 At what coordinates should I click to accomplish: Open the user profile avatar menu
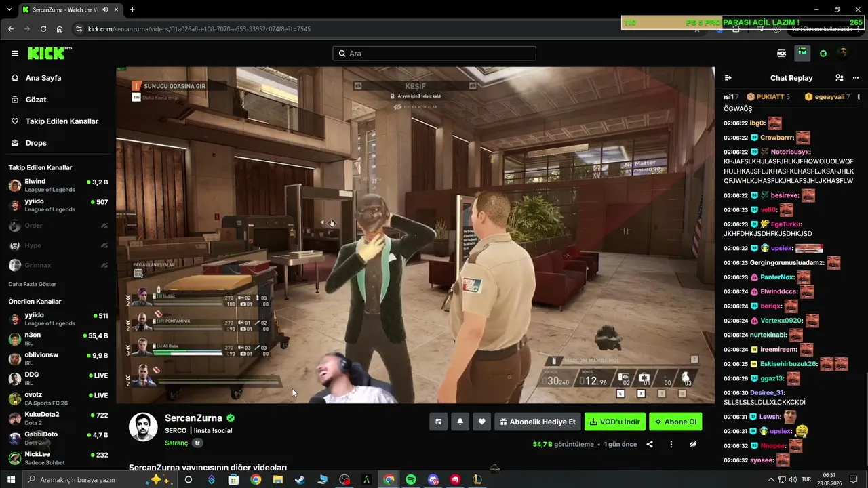(x=843, y=53)
